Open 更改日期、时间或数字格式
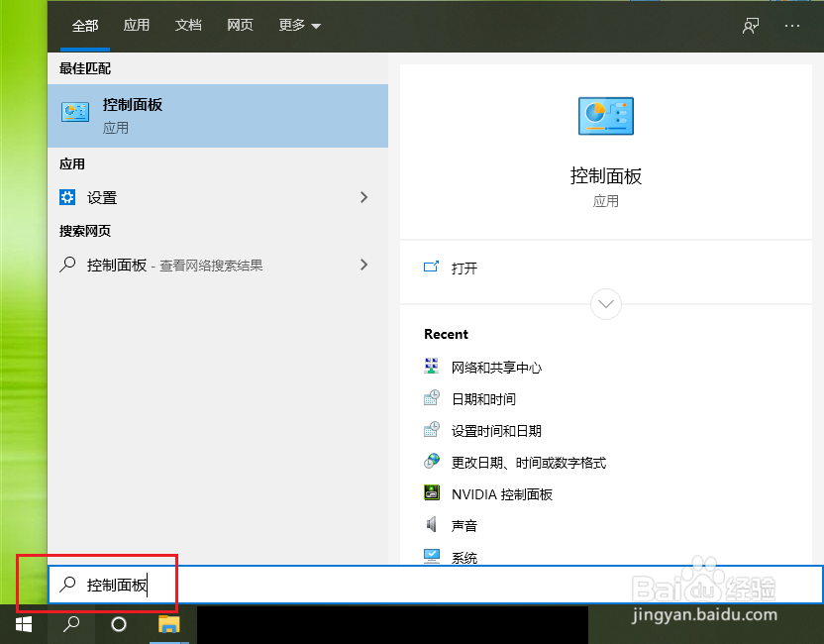 529,462
